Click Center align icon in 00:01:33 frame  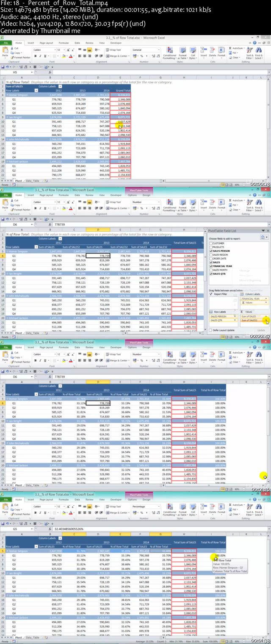85,512
